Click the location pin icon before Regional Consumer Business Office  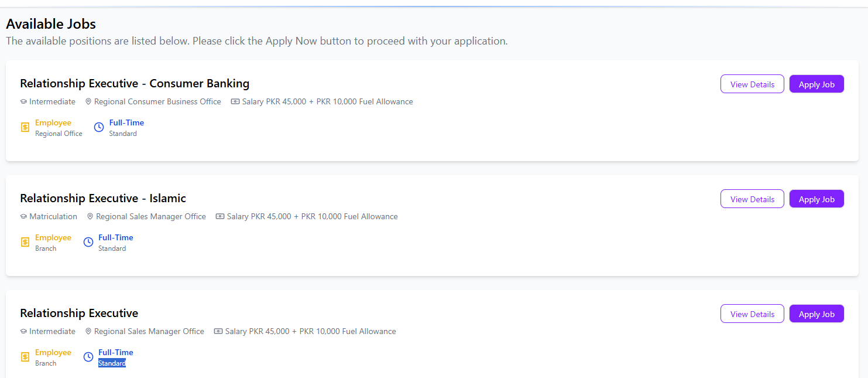tap(88, 102)
